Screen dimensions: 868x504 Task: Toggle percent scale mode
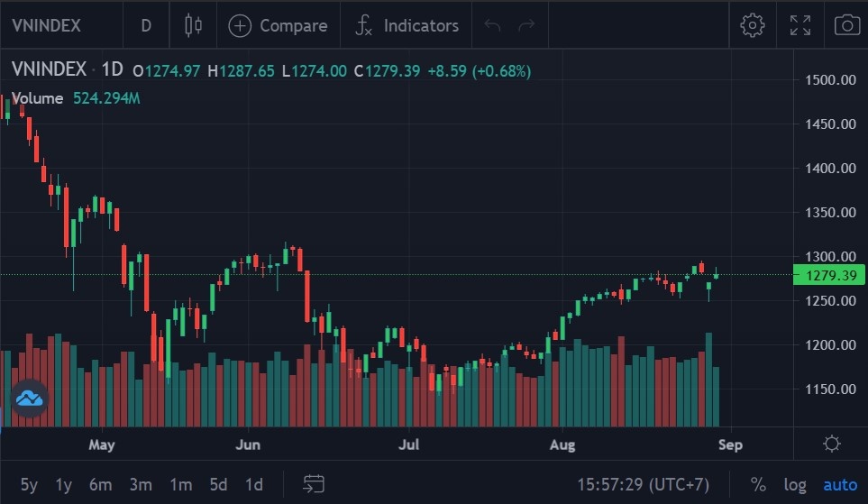[x=758, y=484]
